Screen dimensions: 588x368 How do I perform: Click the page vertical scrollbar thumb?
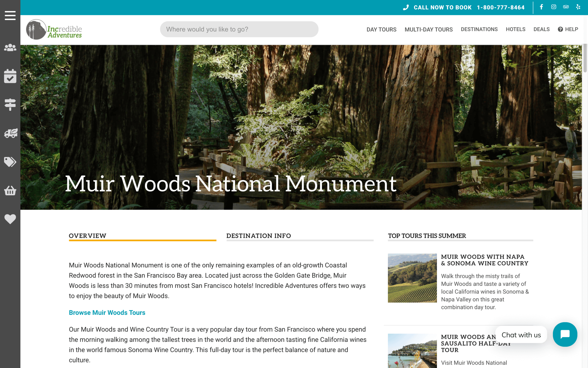585,58
